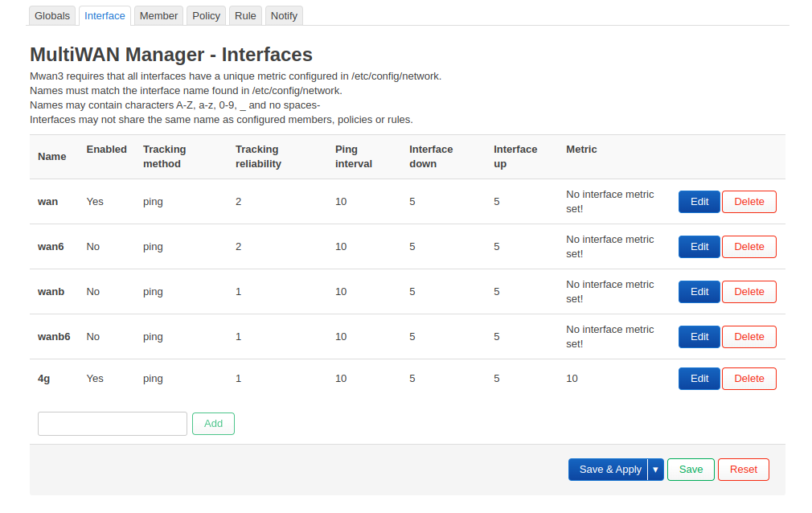
Task: Expand the Save & Apply dropdown arrow
Action: pyautogui.click(x=655, y=470)
